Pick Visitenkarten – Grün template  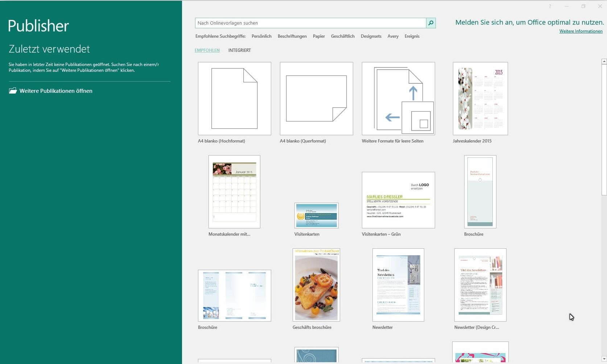coord(399,200)
